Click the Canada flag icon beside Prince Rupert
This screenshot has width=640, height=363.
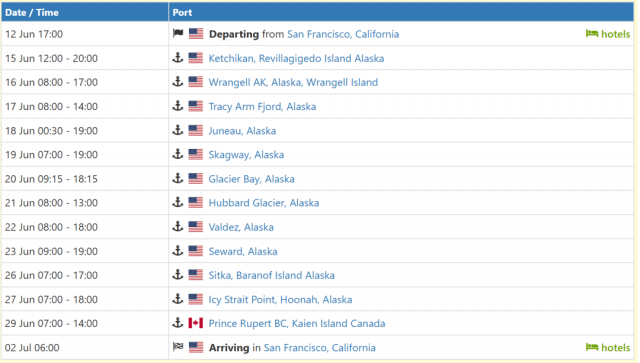[196, 323]
